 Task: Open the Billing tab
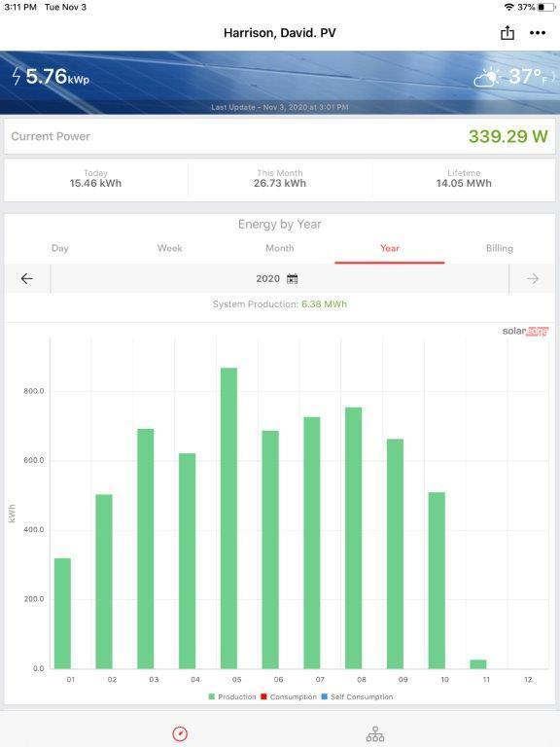click(500, 248)
